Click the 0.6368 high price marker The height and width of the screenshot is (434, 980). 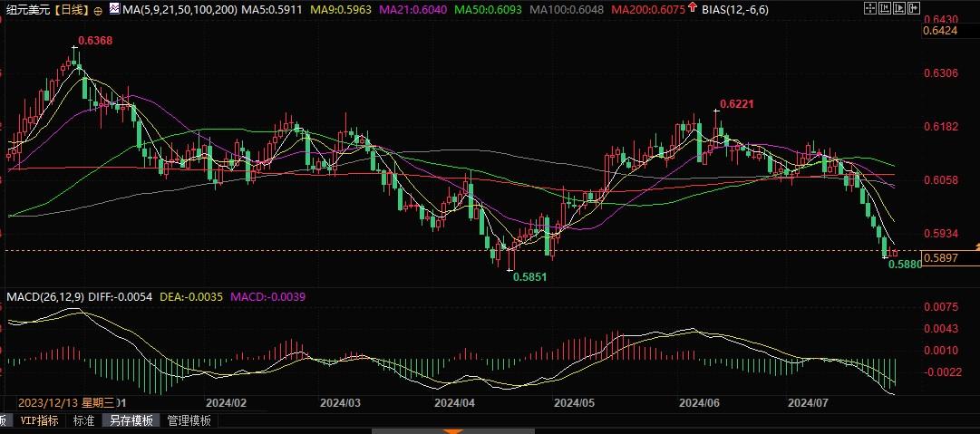95,41
